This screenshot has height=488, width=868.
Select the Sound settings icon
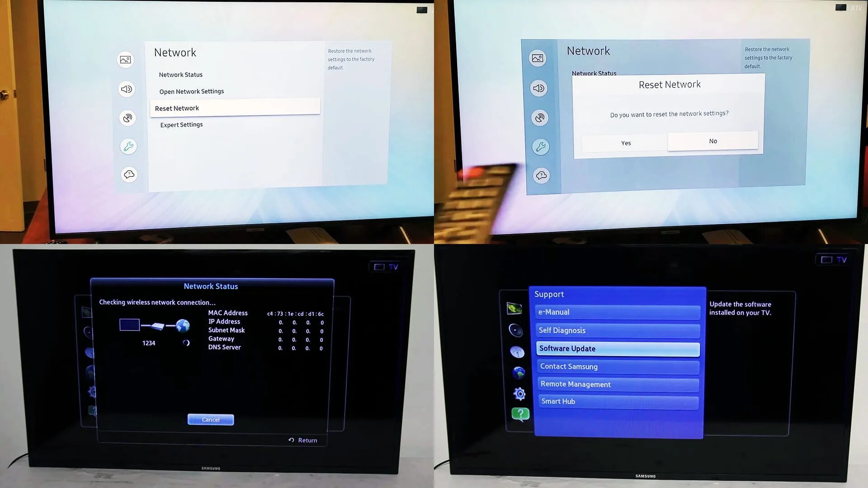pos(127,89)
